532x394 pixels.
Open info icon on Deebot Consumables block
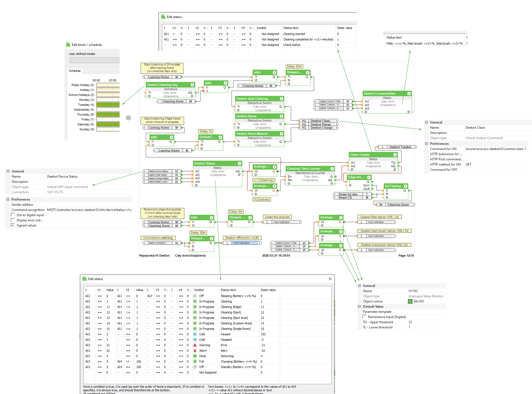[409, 93]
